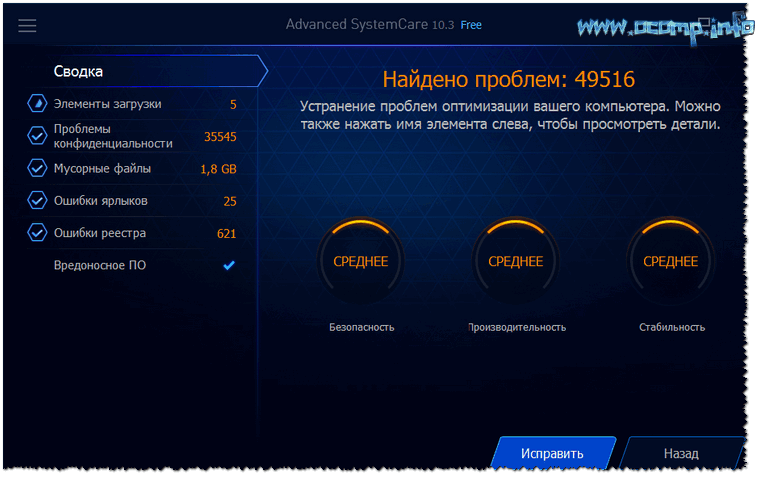Click the Free edition label in title

click(471, 25)
